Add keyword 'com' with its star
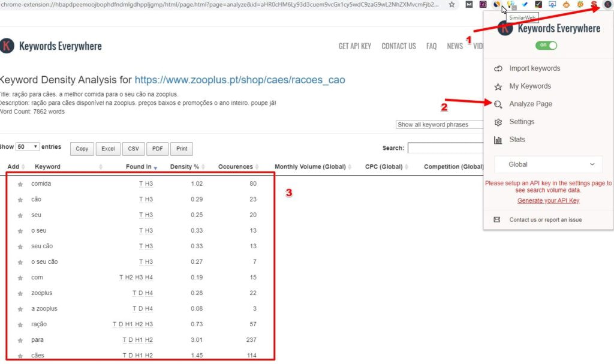Screen dimensions: 614x364 pyautogui.click(x=20, y=278)
